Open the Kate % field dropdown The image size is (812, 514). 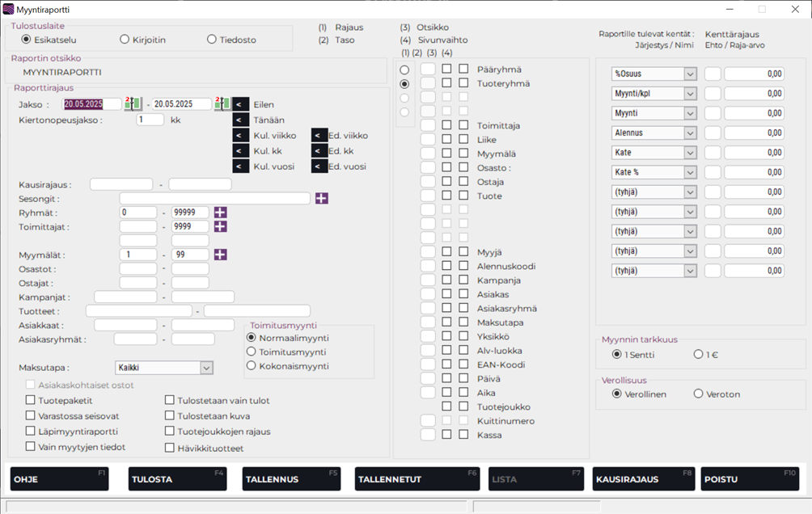690,172
